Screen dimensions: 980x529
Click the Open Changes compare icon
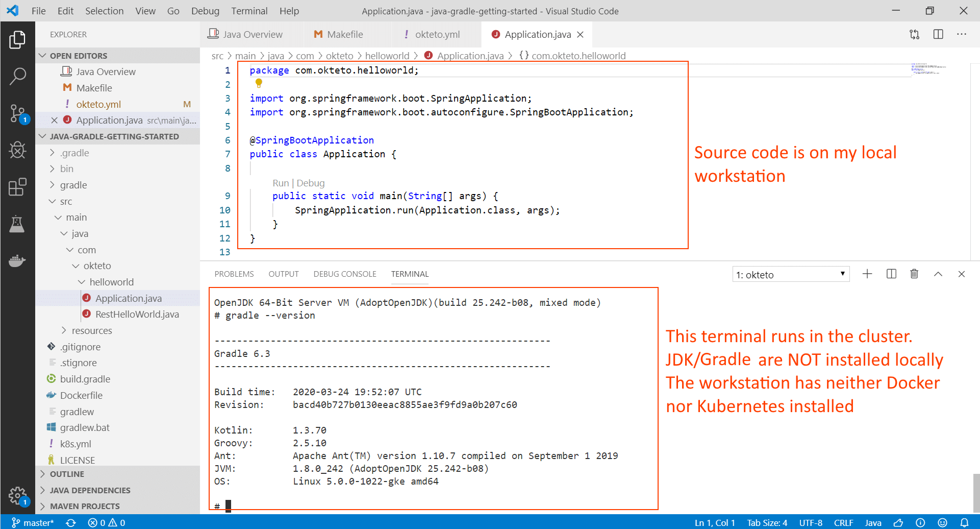pyautogui.click(x=914, y=34)
